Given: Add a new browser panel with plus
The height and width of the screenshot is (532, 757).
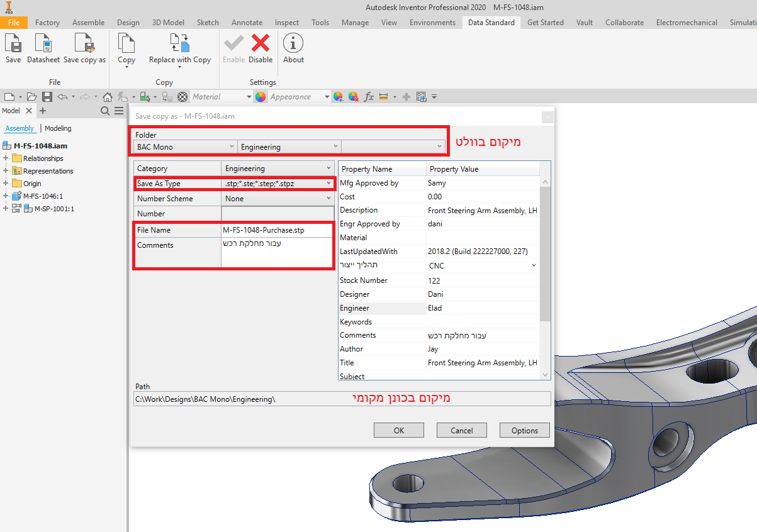Looking at the screenshot, I should pos(43,111).
